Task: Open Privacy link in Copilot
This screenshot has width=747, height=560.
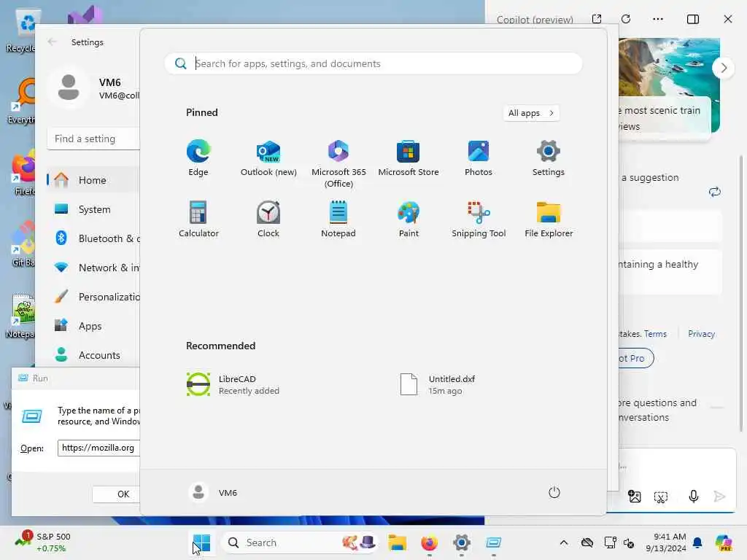Action: click(701, 334)
